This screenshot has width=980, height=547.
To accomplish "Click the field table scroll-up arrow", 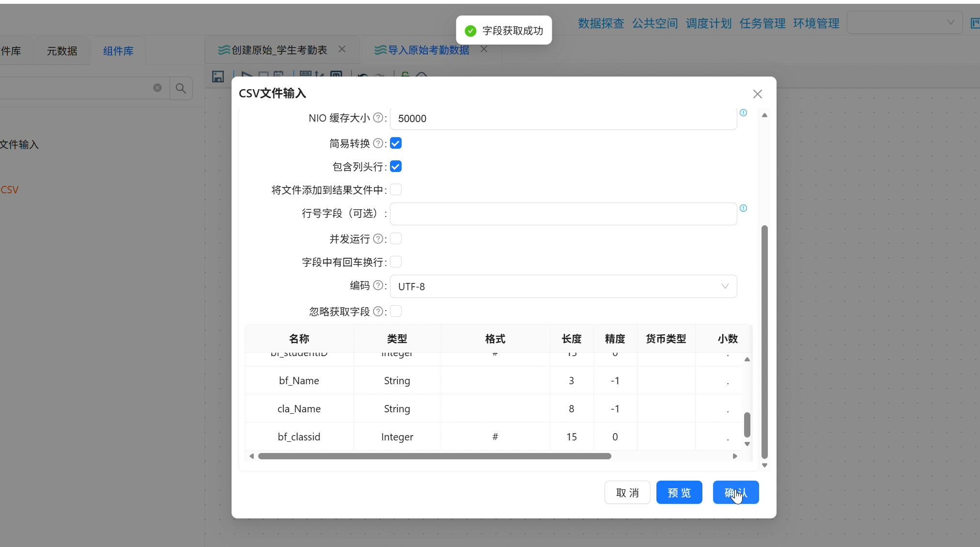I will [x=747, y=359].
